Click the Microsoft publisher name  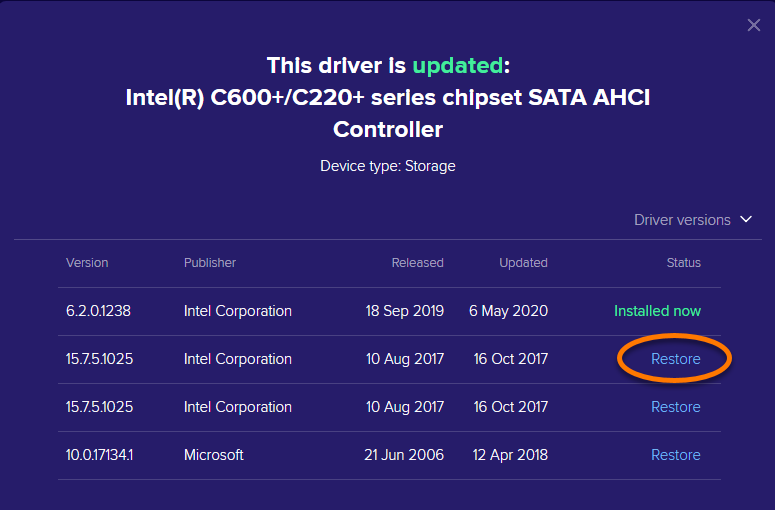click(x=214, y=455)
